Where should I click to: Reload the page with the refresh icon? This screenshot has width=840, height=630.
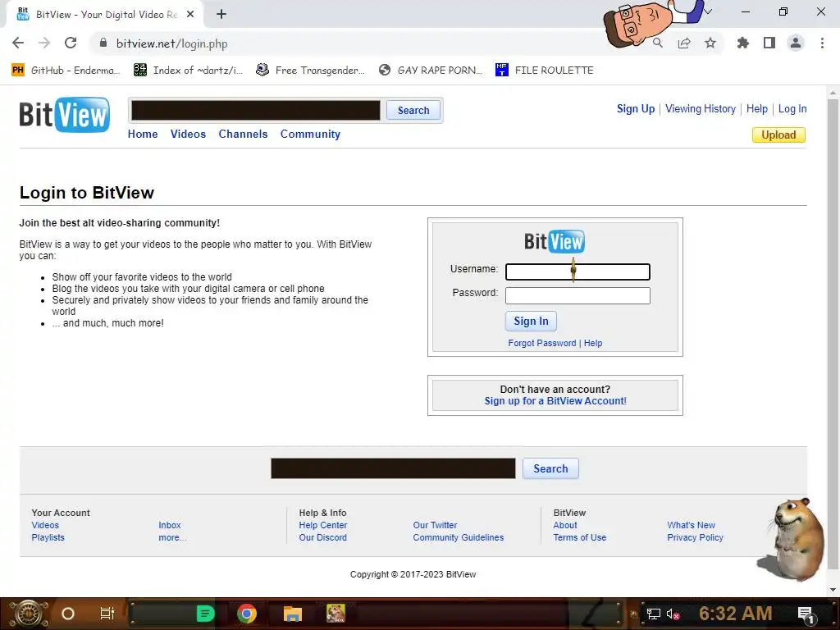tap(71, 43)
